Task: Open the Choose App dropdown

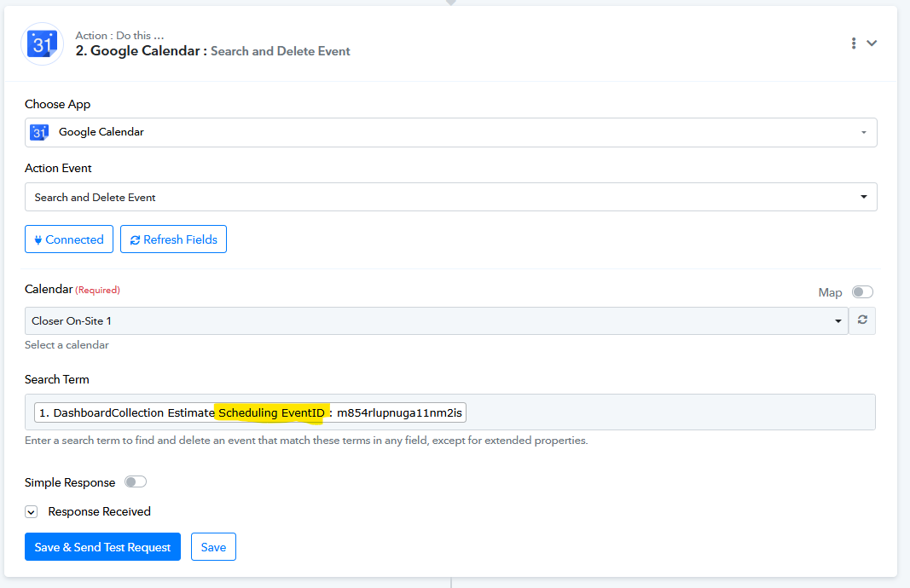Action: tap(450, 132)
